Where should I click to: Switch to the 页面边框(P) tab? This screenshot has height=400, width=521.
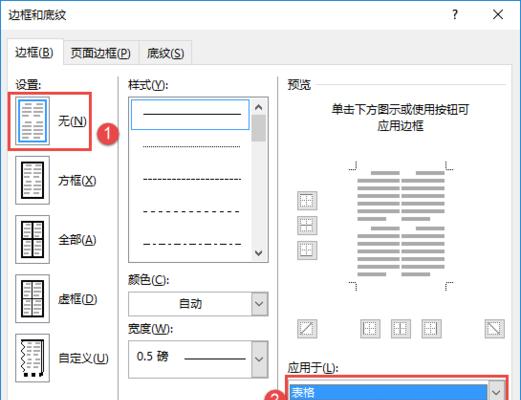(101, 53)
